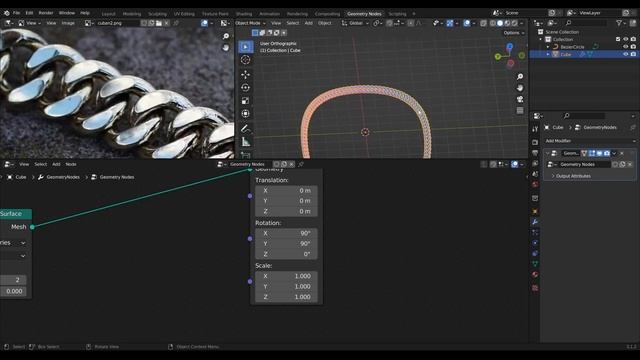Toggle modifier edit mode display button
The width and height of the screenshot is (640, 360).
point(592,153)
